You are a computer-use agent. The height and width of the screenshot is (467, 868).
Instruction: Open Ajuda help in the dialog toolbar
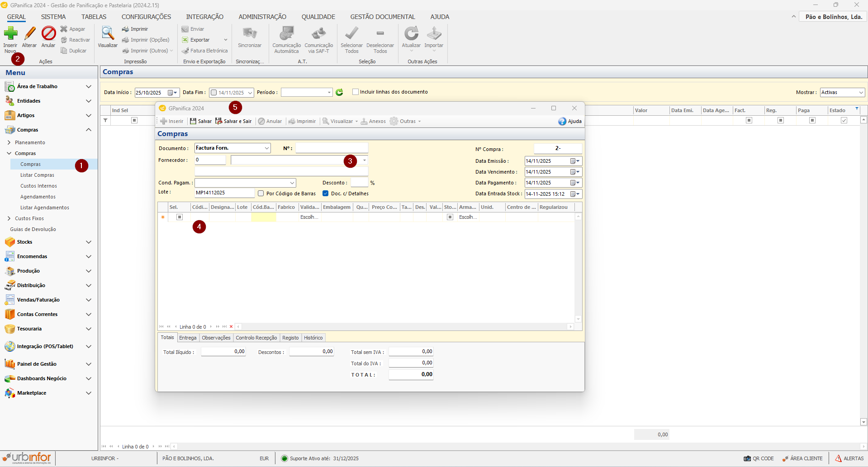[x=570, y=121]
